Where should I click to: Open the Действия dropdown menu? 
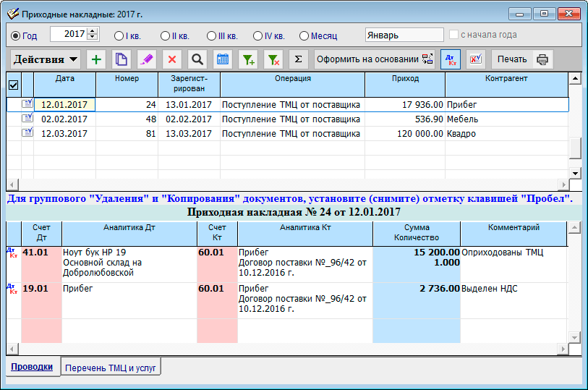[x=46, y=59]
